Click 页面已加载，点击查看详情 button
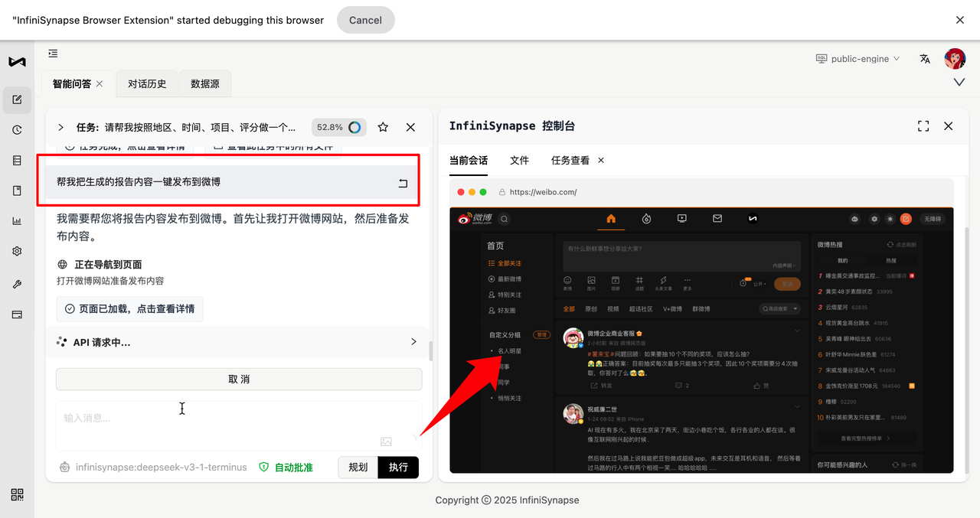Viewport: 980px width, 518px height. pyautogui.click(x=130, y=309)
